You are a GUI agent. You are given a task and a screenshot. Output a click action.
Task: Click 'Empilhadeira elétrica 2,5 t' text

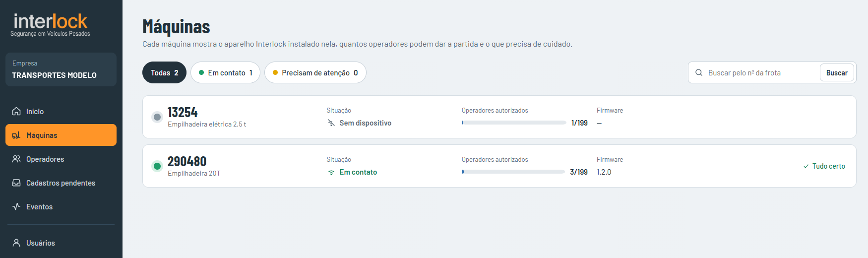click(x=207, y=124)
